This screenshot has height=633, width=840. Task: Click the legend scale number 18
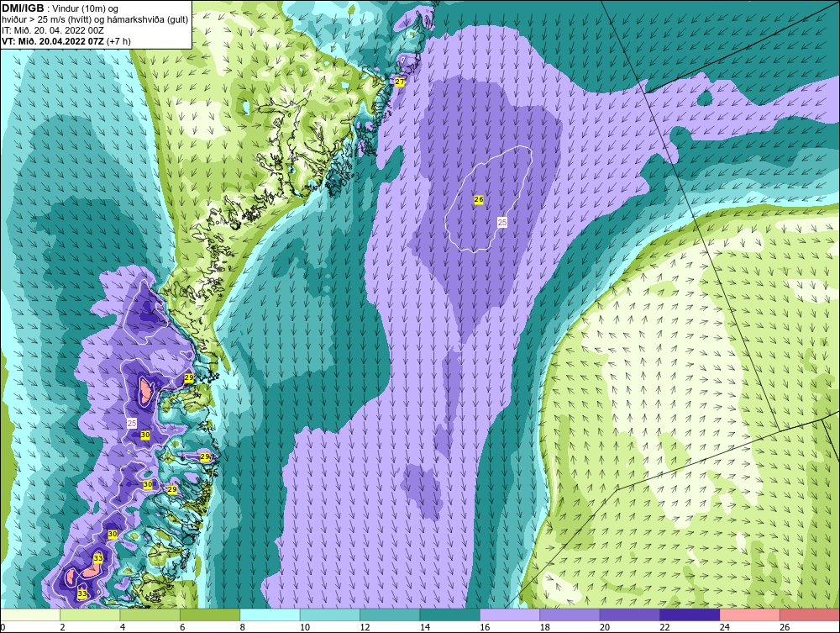click(x=545, y=627)
